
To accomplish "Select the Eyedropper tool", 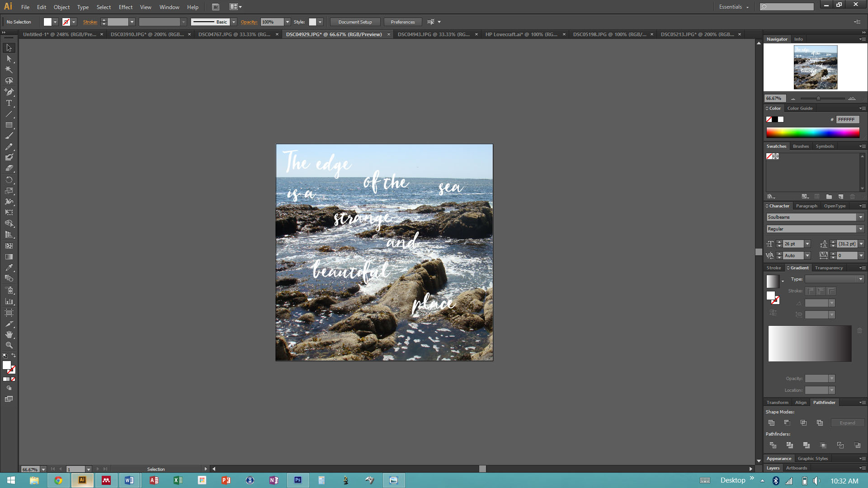I will [9, 267].
